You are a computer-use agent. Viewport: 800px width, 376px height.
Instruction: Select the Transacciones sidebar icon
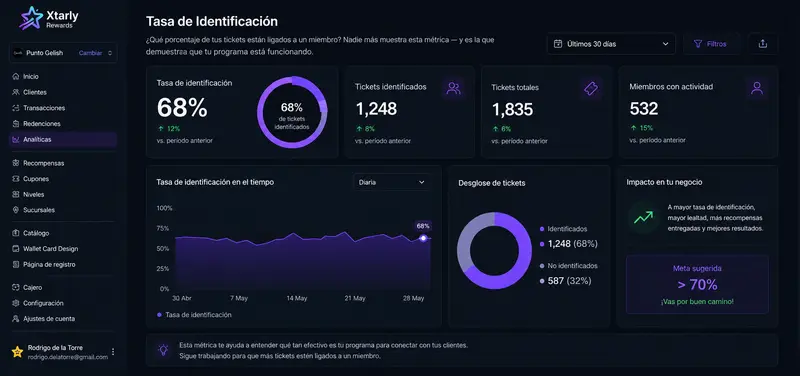click(x=15, y=108)
